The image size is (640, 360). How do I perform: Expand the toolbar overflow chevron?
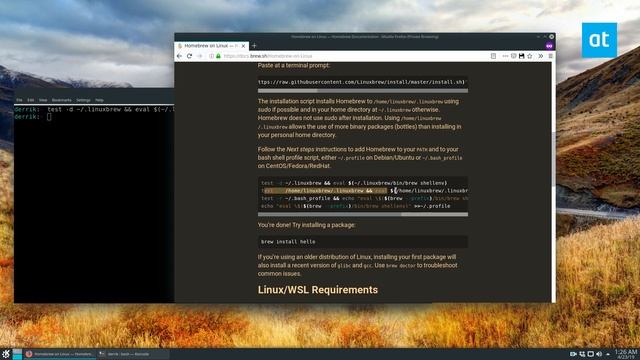click(x=541, y=56)
